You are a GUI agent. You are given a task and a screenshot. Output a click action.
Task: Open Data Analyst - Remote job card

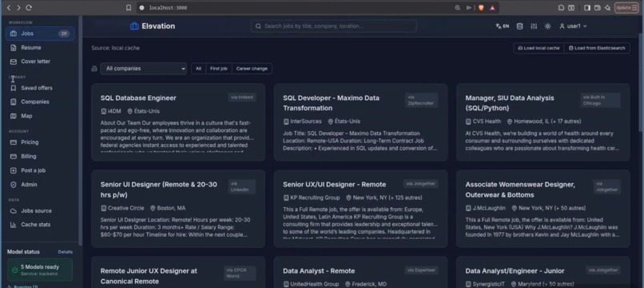pos(360,272)
